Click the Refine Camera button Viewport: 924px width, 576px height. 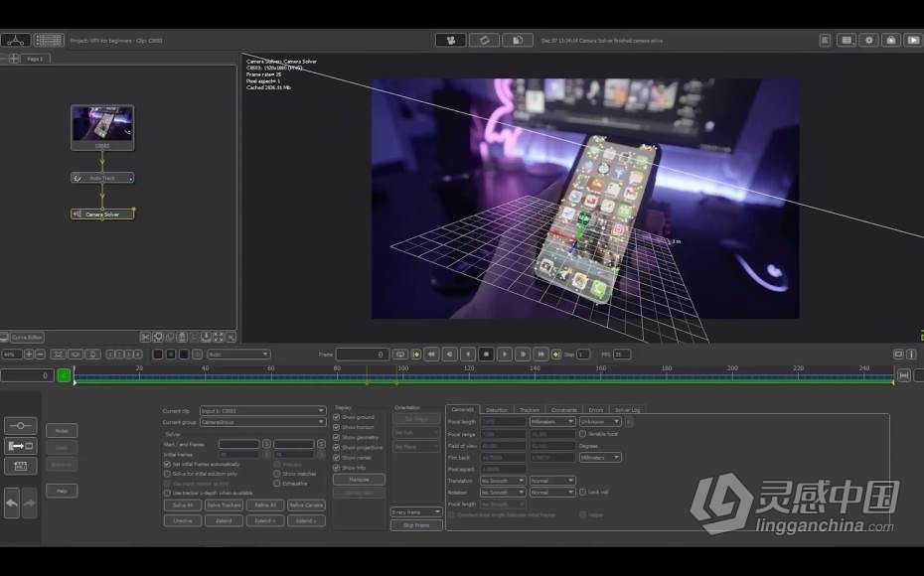(306, 504)
